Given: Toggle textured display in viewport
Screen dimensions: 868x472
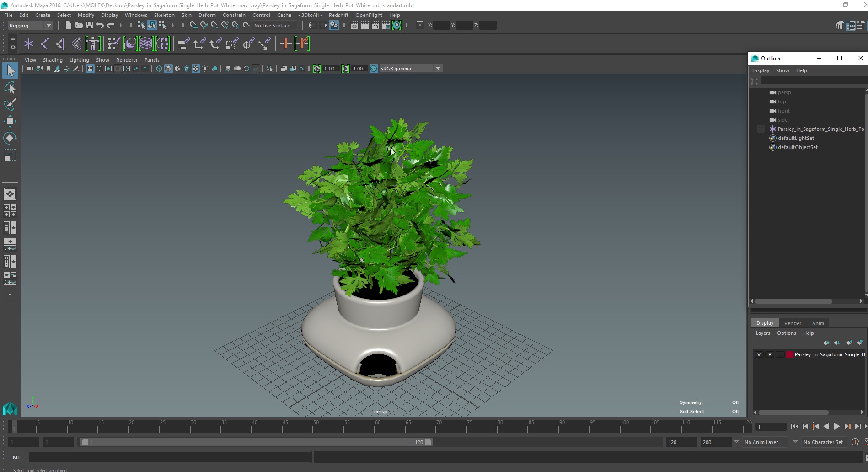Looking at the screenshot, I should coord(196,69).
